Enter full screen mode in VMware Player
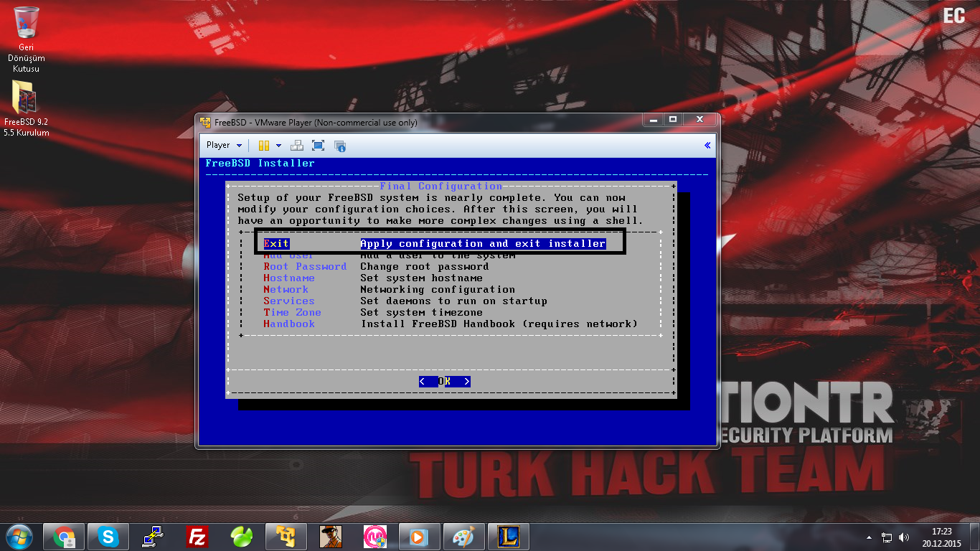Screen dimensions: 980x551 pos(319,145)
